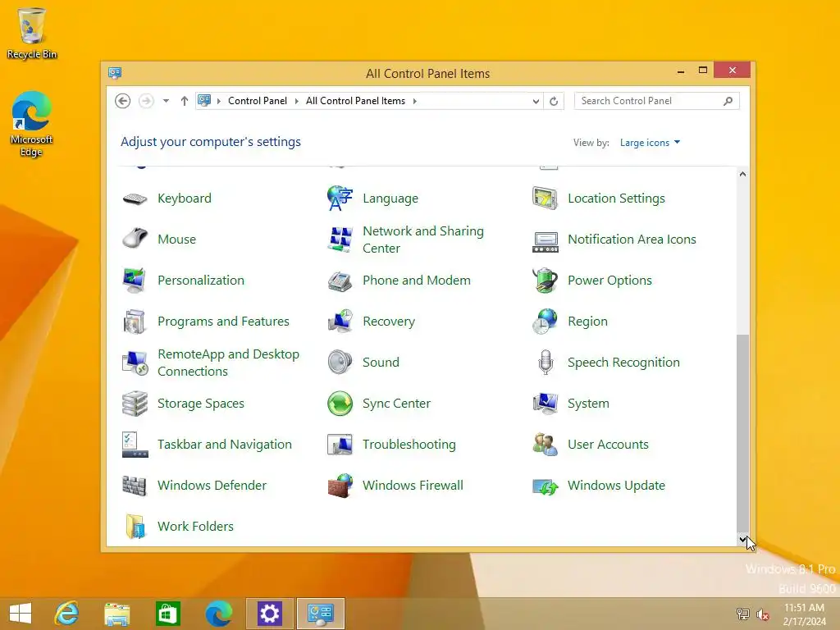The height and width of the screenshot is (630, 840).
Task: Open File Explorer from taskbar
Action: 116,614
